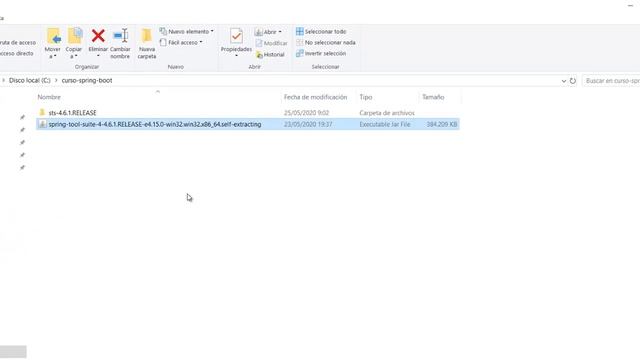Click the red Eliminar X icon
The image size is (640, 360).
click(x=98, y=36)
